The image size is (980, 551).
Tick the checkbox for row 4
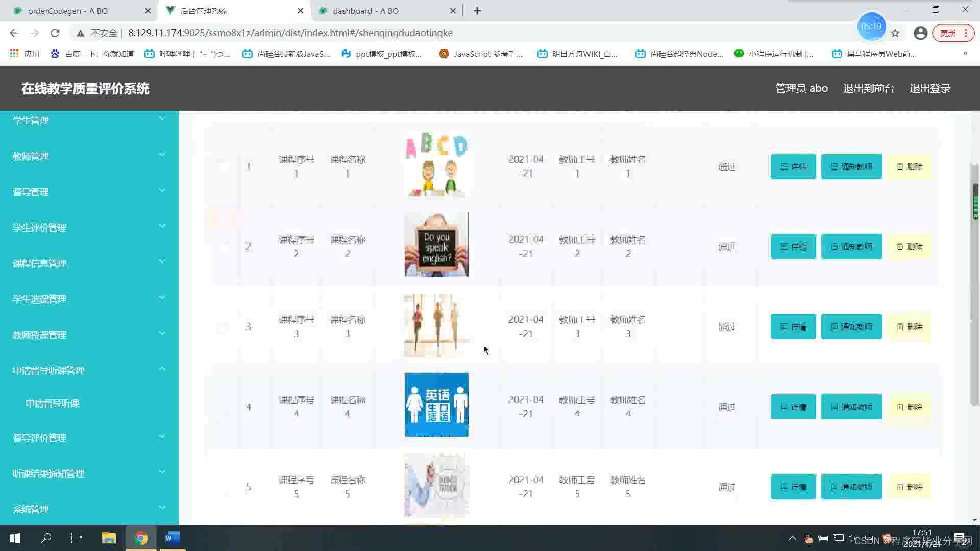(x=223, y=407)
